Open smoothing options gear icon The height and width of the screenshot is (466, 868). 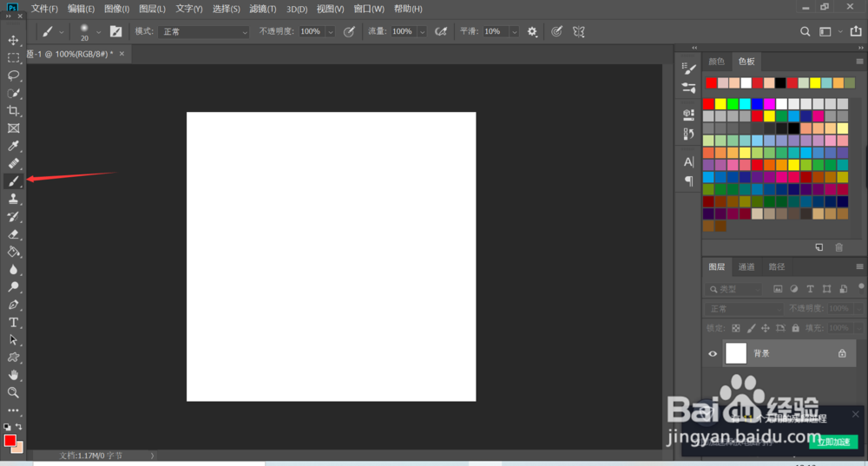pyautogui.click(x=532, y=31)
